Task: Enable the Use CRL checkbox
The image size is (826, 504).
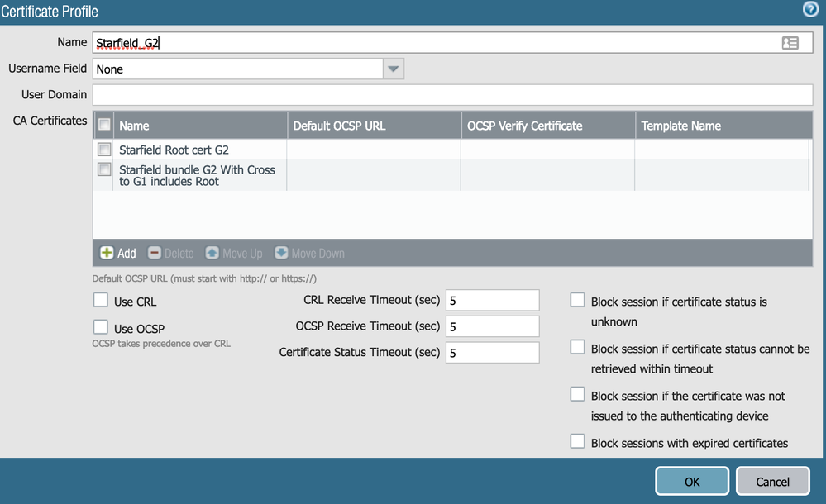Action: pyautogui.click(x=101, y=300)
